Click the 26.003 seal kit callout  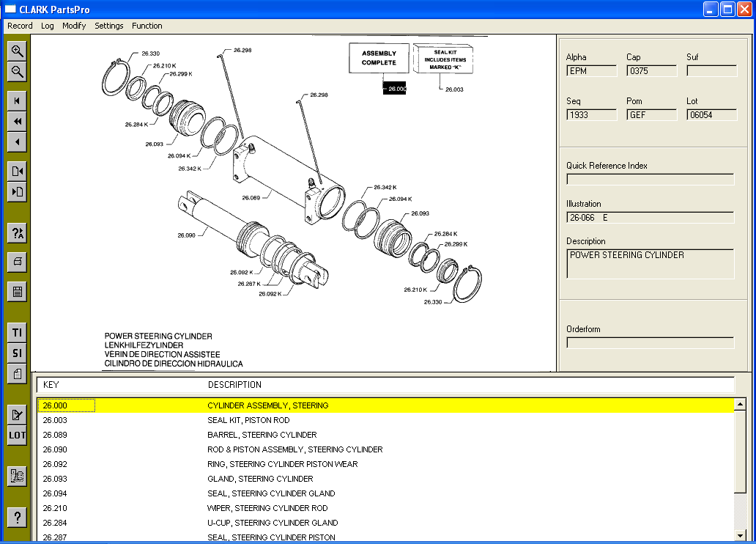coord(454,89)
